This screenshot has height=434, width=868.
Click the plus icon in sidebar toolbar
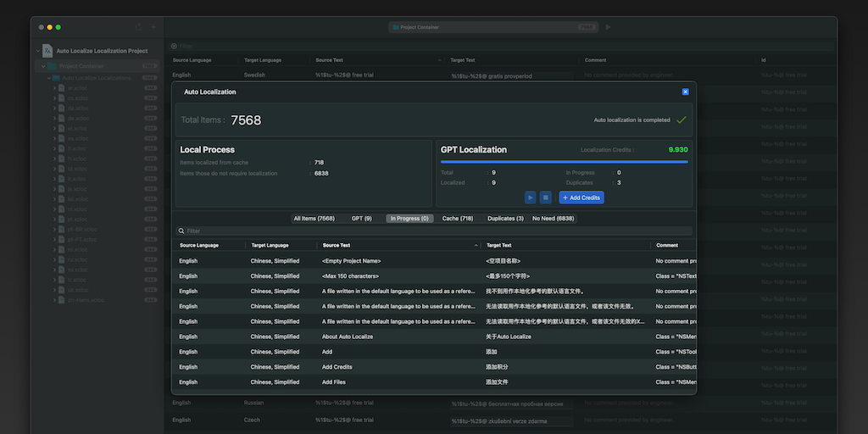pos(153,27)
